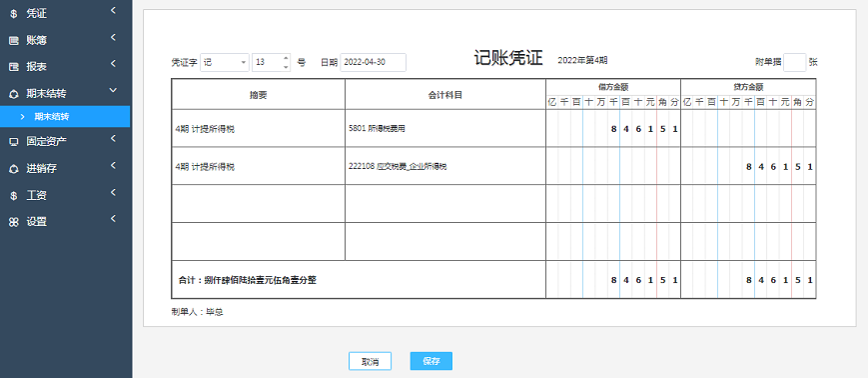Click the empty fourth summary cell

click(259, 242)
